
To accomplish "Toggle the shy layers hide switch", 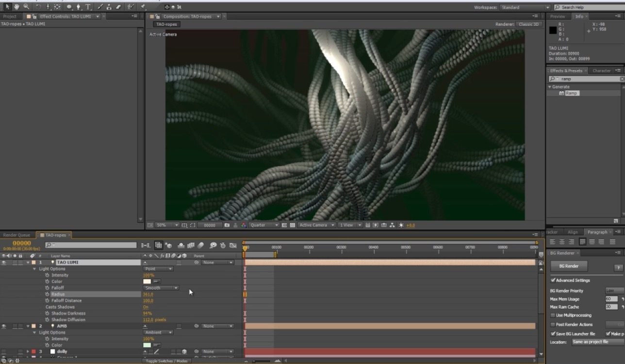I will pyautogui.click(x=181, y=245).
